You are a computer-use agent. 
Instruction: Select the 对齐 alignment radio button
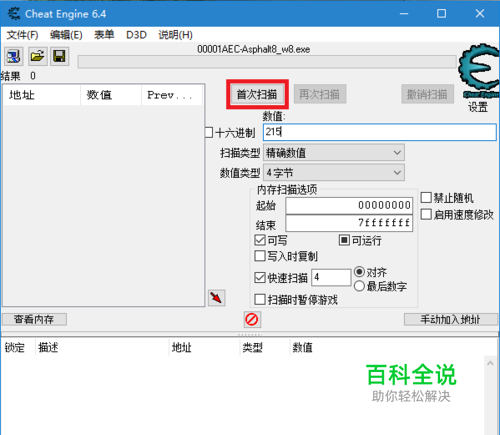coord(359,272)
